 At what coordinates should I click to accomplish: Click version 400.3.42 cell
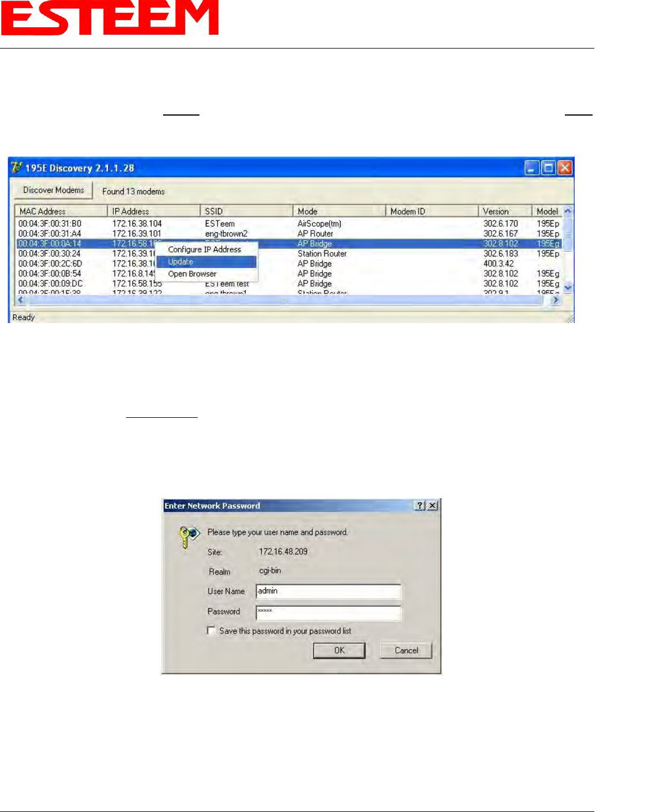498,264
